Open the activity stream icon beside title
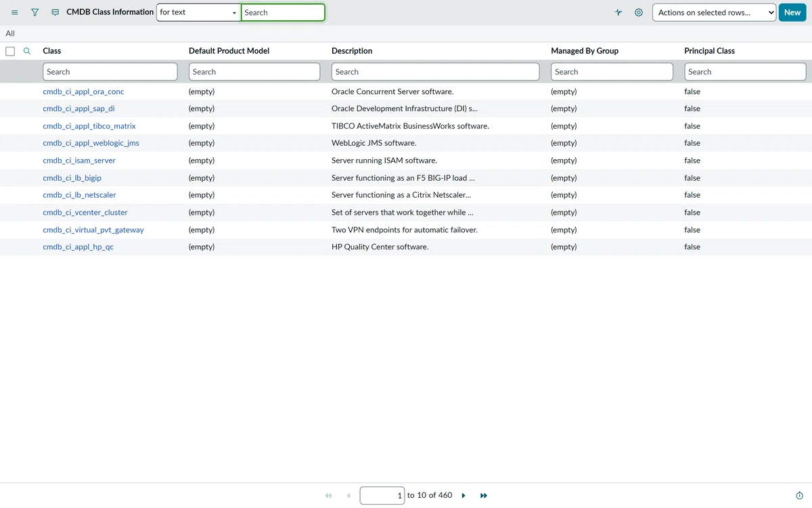Image resolution: width=812 pixels, height=508 pixels. [55, 12]
